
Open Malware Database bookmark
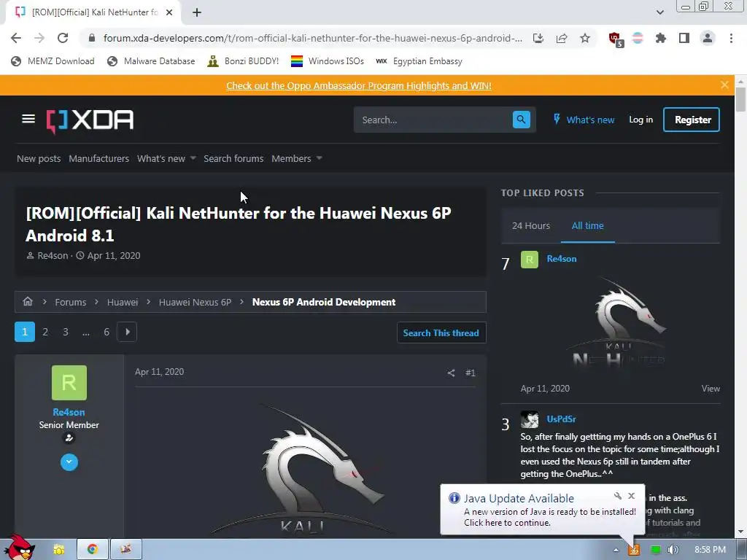pos(152,61)
